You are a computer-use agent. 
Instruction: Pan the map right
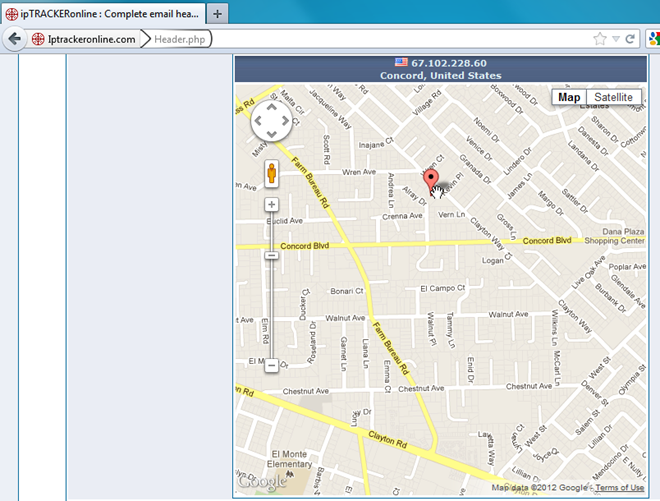(x=285, y=121)
